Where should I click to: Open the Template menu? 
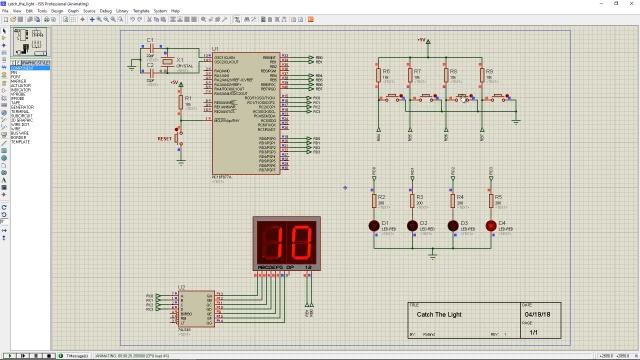point(141,11)
